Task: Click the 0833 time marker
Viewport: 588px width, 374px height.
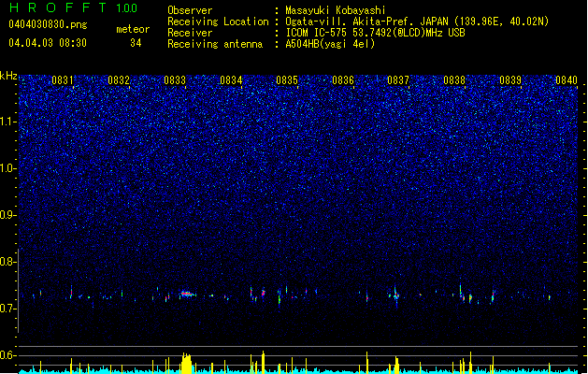Action: coord(175,80)
